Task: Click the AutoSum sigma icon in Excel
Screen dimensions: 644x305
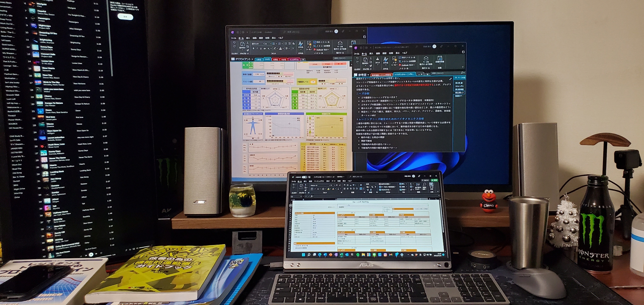Action: 411,184
